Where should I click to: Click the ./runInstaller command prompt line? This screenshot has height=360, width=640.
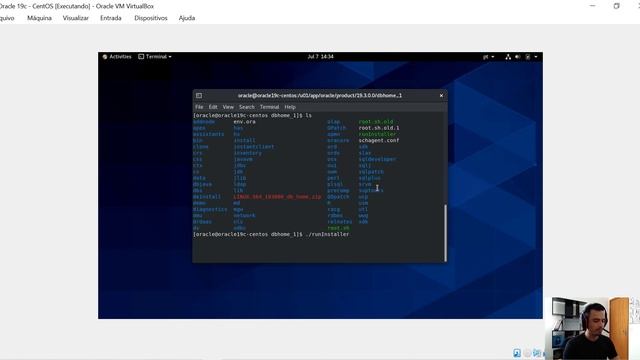271,234
